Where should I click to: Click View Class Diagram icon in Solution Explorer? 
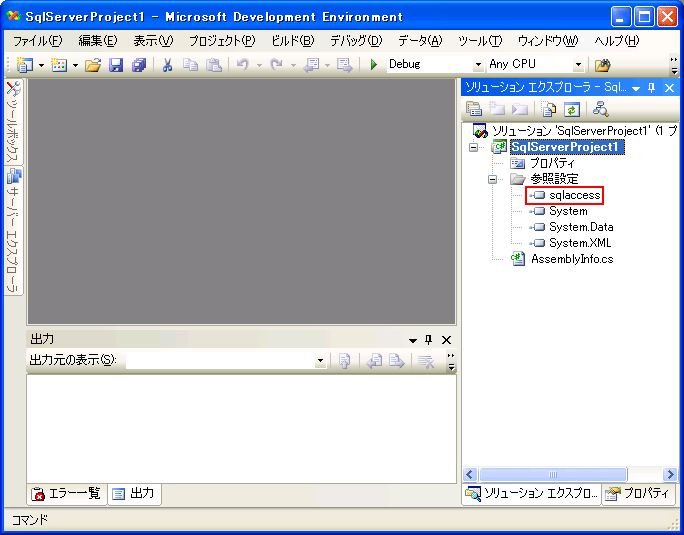(x=601, y=109)
